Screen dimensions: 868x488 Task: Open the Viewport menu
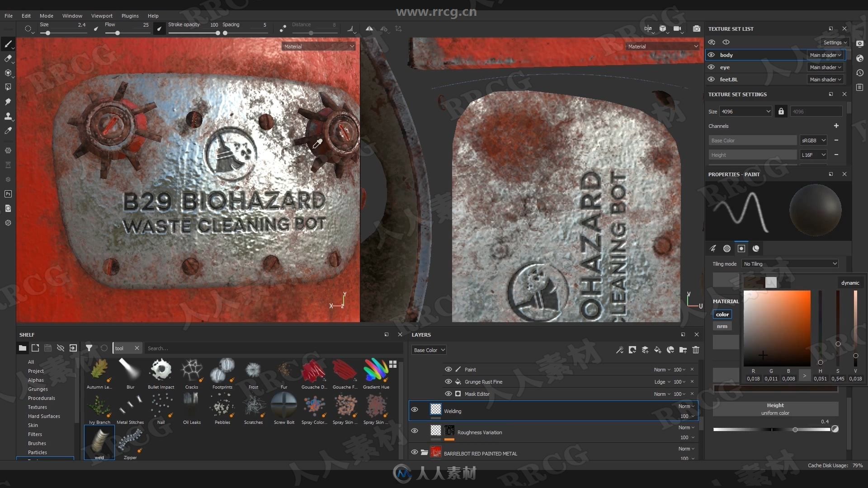coord(102,15)
